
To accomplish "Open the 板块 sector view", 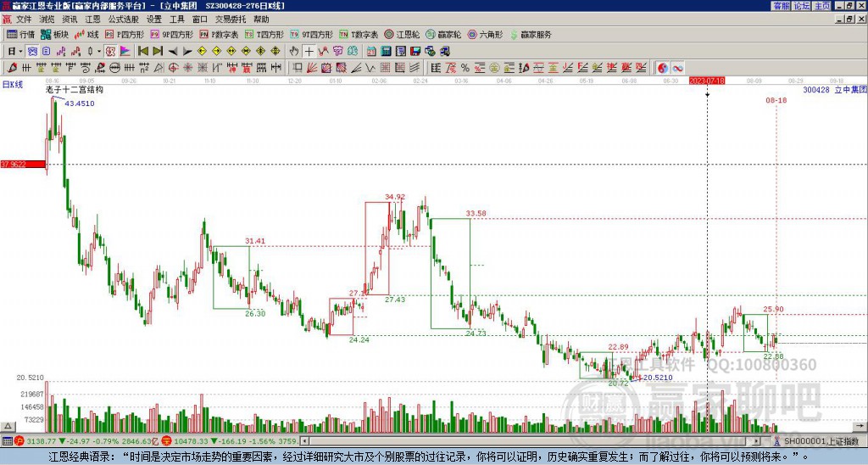I will pyautogui.click(x=54, y=34).
